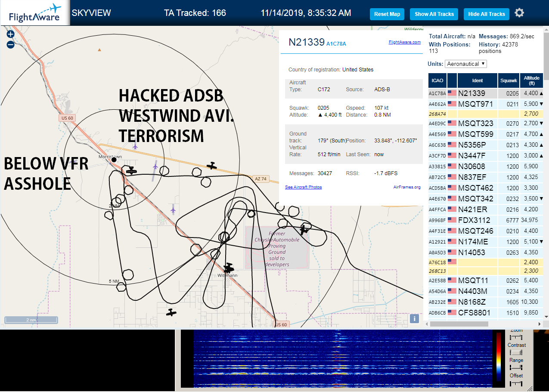549x392 pixels.
Task: Open the AirFrames.org link
Action: (x=407, y=187)
